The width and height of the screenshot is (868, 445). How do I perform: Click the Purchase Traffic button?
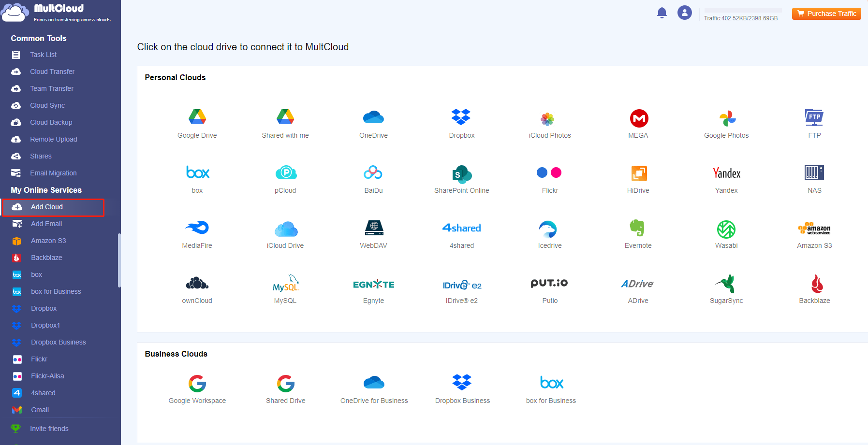coord(826,14)
